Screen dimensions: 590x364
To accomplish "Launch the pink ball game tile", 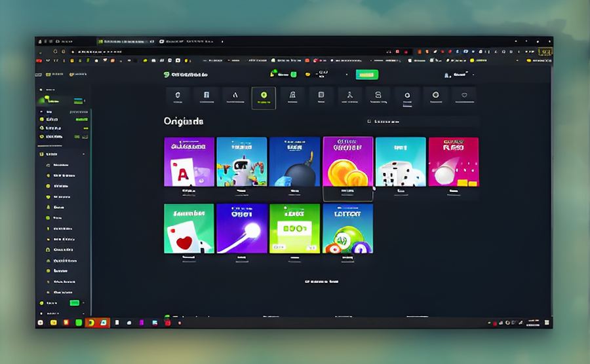I will coord(453,162).
